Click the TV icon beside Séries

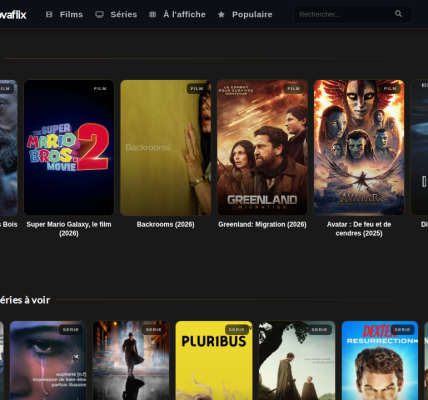[99, 14]
